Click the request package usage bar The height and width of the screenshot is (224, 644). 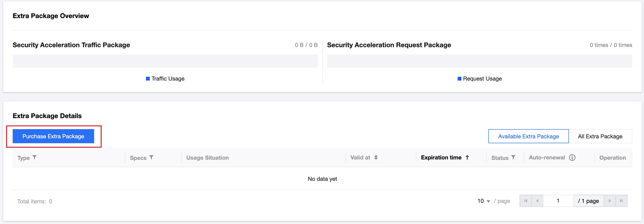tap(479, 61)
